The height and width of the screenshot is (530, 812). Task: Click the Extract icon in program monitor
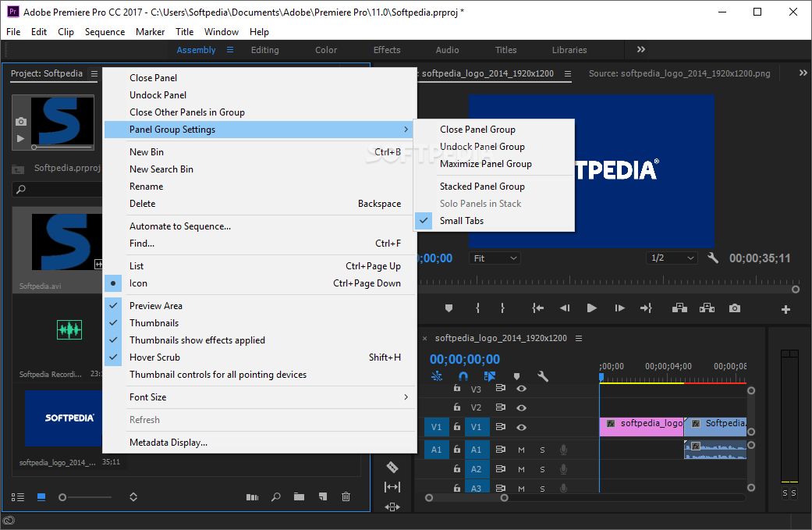pos(707,308)
